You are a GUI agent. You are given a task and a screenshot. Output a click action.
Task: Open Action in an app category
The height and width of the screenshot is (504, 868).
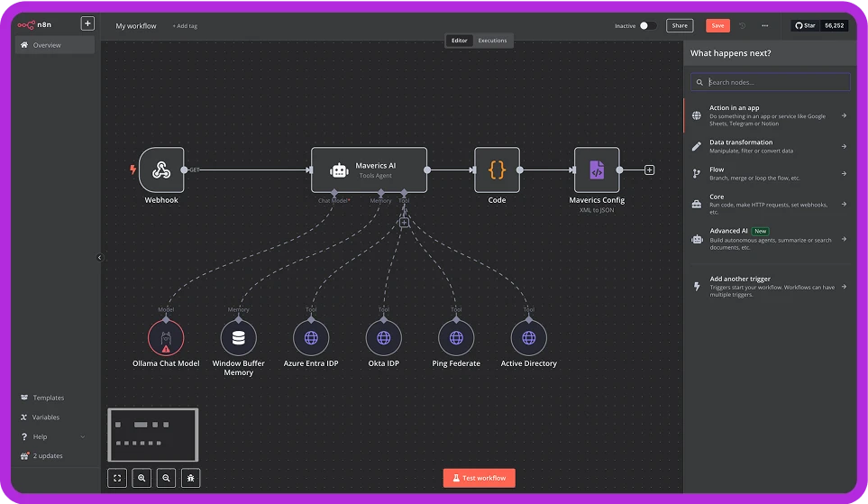pyautogui.click(x=770, y=115)
